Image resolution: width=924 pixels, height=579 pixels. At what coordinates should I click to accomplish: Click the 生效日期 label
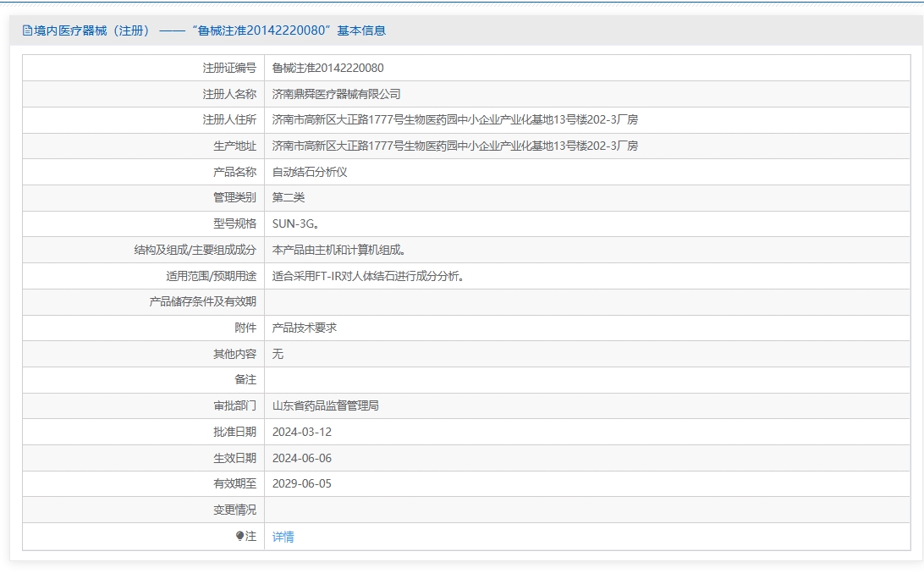point(234,458)
